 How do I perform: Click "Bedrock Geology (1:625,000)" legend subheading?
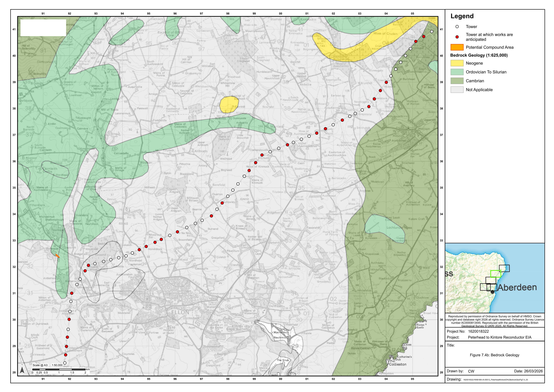point(479,55)
